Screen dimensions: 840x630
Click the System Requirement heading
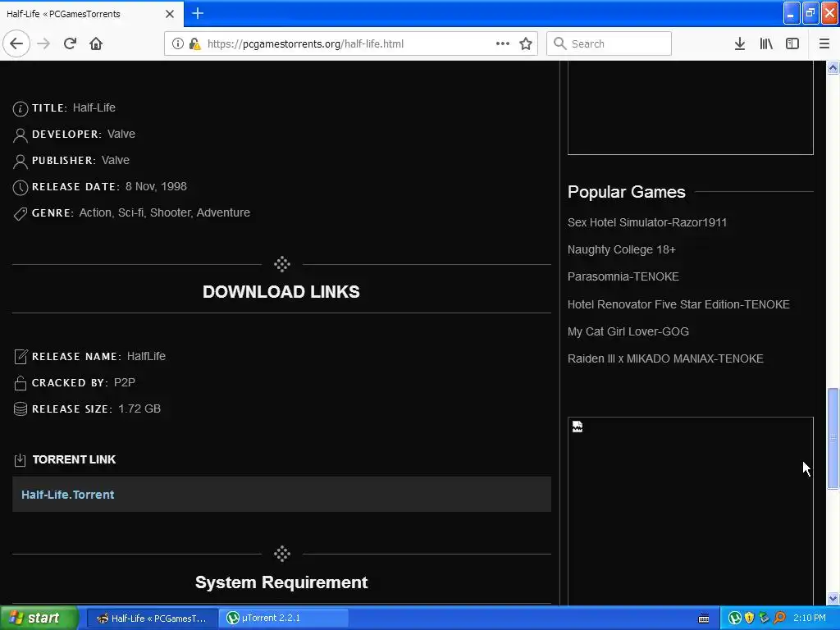(281, 582)
